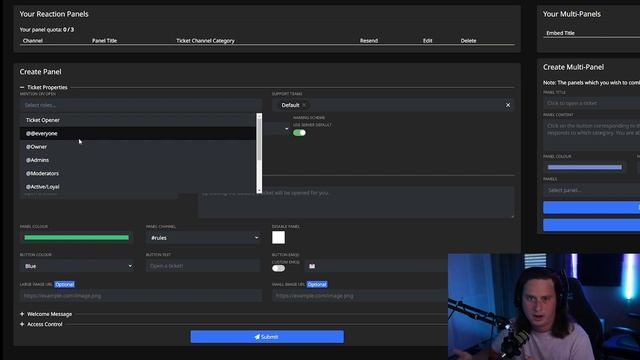The height and width of the screenshot is (360, 640).
Task: Clear support teams with the X icon
Action: 508,105
